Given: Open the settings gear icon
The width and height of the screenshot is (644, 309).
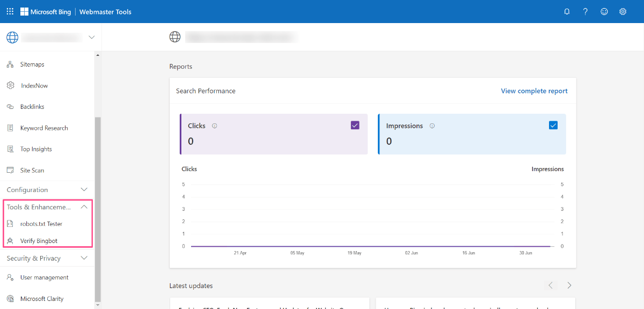Looking at the screenshot, I should pyautogui.click(x=623, y=11).
